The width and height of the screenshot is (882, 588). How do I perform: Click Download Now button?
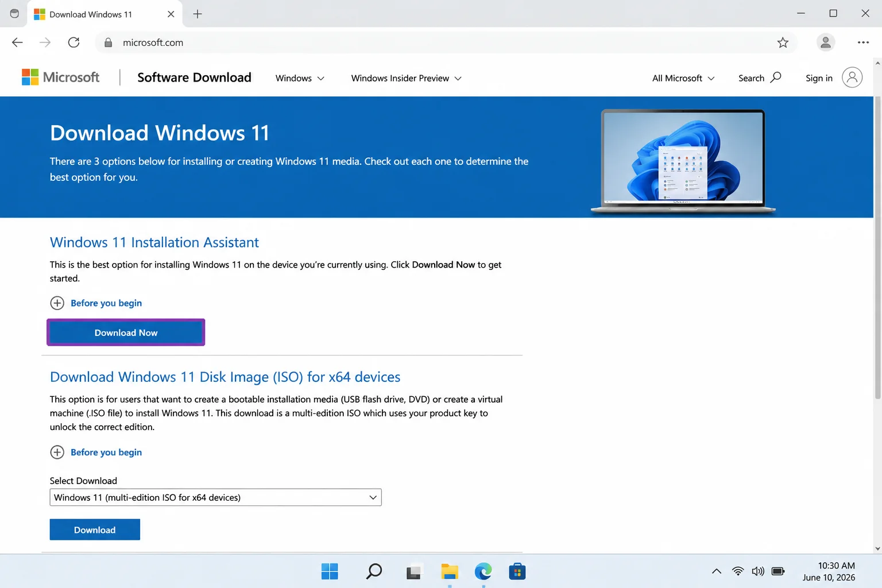point(126,332)
